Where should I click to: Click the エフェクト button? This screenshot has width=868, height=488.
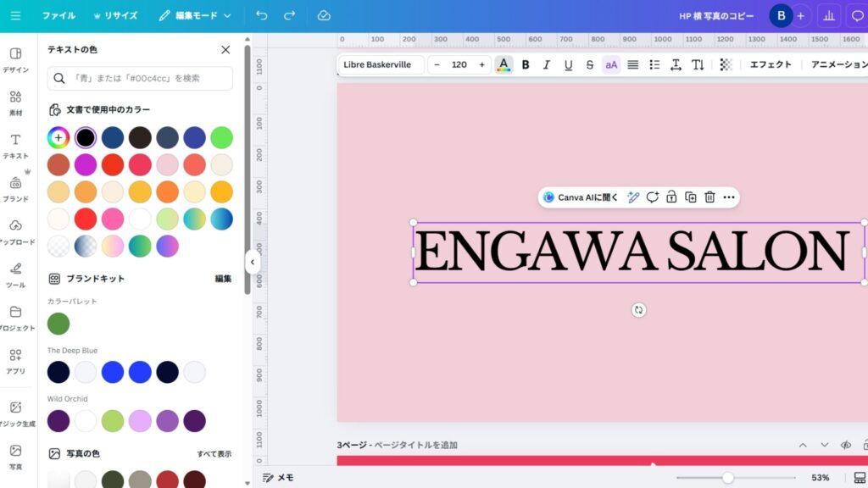[770, 65]
